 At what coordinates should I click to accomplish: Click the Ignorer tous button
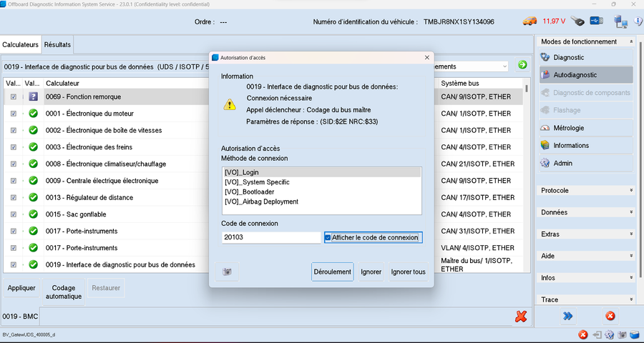pos(408,272)
